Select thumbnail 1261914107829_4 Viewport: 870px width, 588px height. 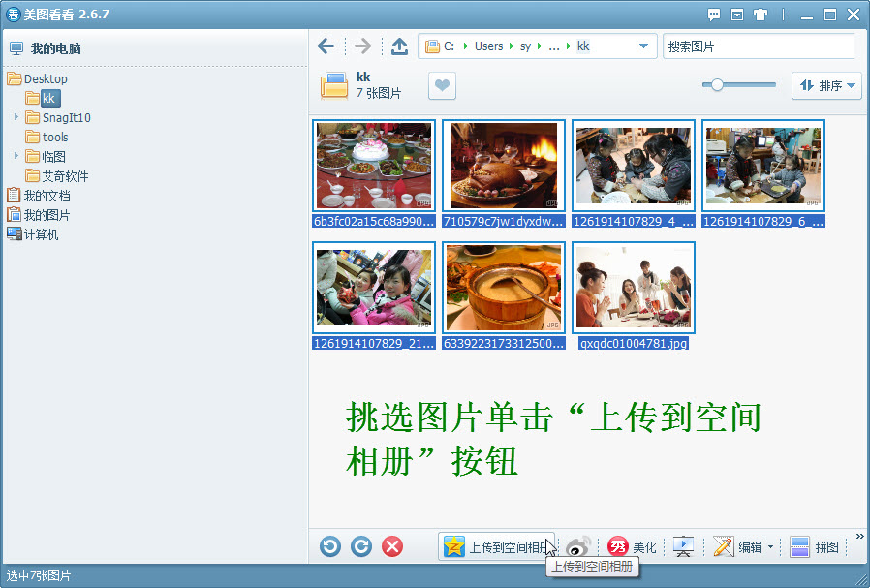click(634, 166)
